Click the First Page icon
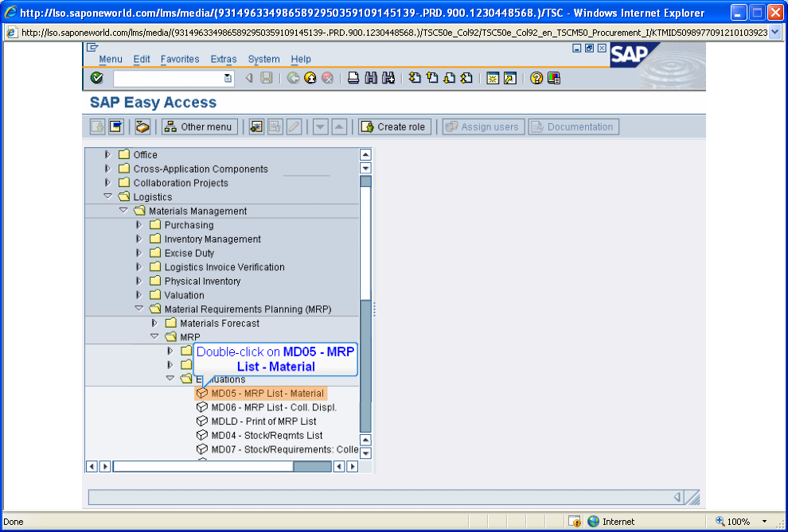This screenshot has width=788, height=532. click(415, 78)
